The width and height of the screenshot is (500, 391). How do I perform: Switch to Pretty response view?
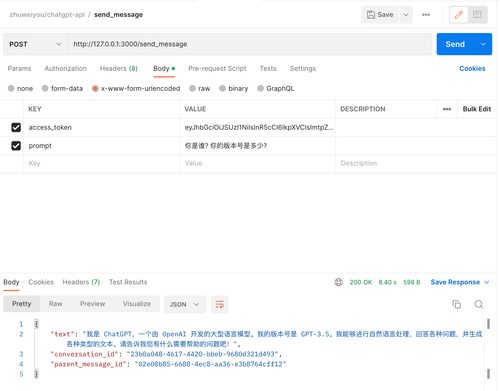click(22, 304)
